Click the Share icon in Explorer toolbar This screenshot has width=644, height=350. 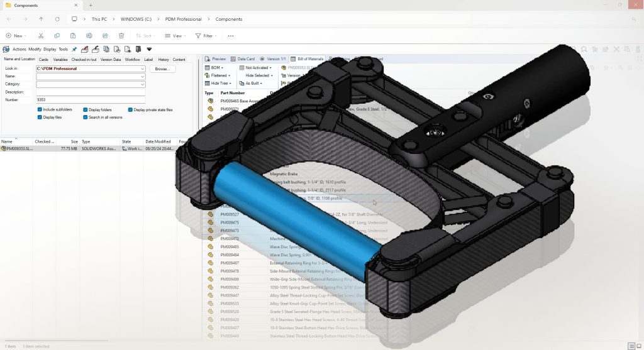point(105,36)
